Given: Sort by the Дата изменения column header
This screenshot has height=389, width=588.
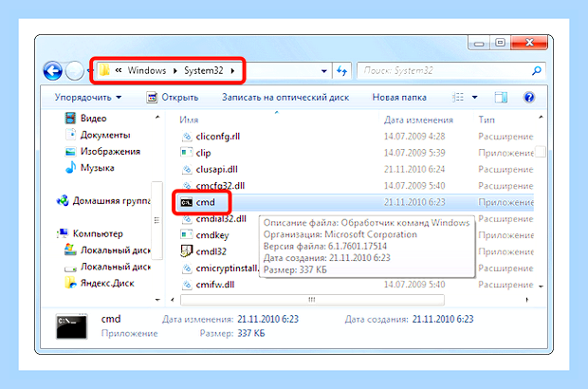Looking at the screenshot, I should click(x=418, y=120).
